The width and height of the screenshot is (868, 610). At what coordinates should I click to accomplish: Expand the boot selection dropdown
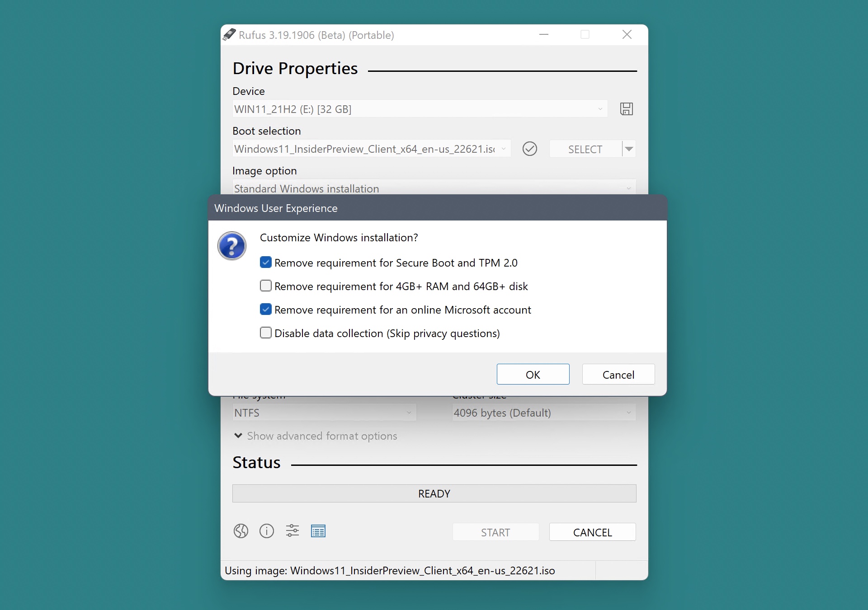(x=502, y=149)
